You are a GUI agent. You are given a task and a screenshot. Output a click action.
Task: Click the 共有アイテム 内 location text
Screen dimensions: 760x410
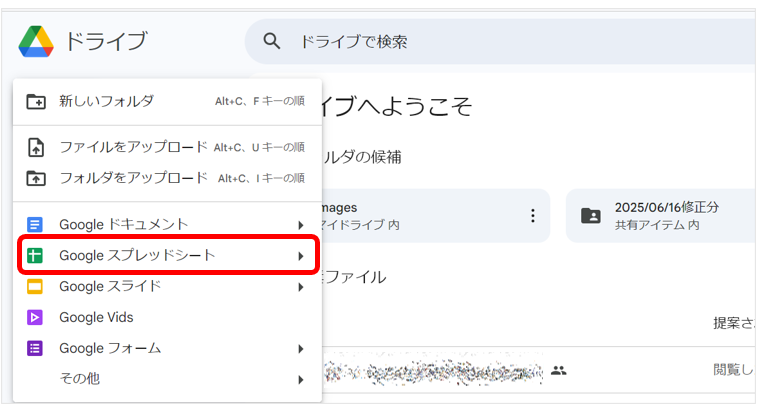[x=657, y=225]
